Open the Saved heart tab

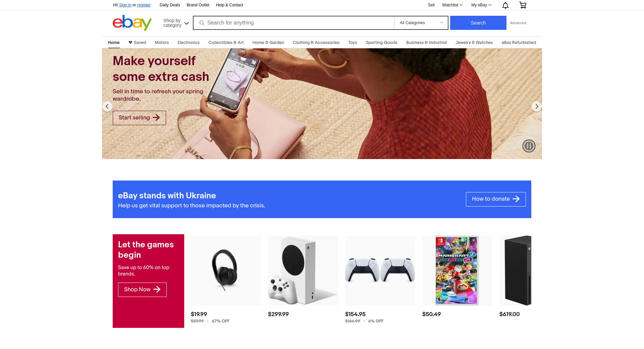tap(137, 43)
